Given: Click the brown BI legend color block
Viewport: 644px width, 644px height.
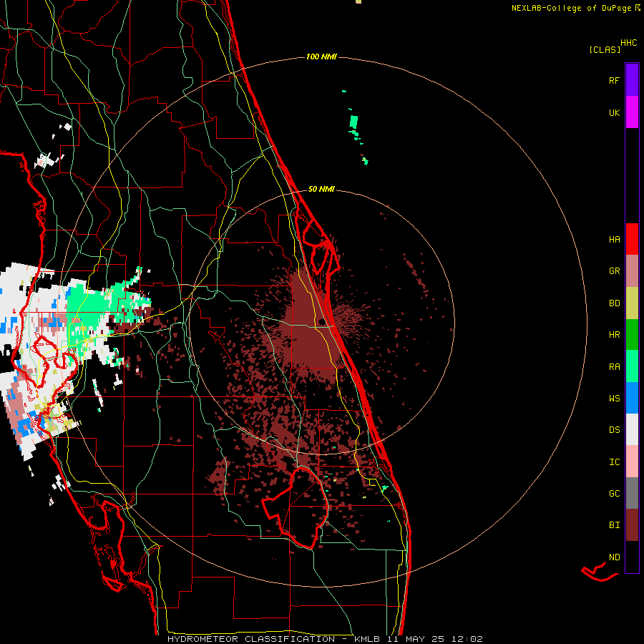Looking at the screenshot, I should point(632,525).
